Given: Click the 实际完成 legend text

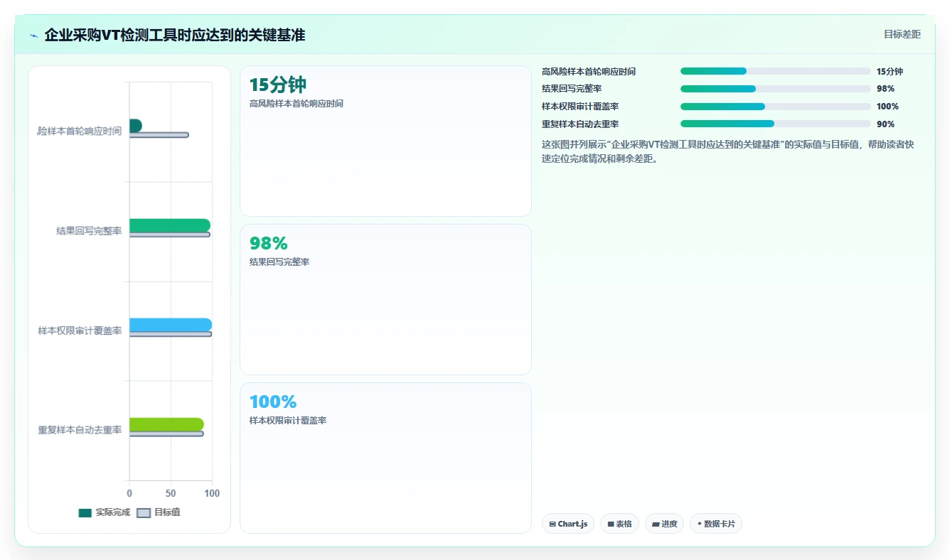Looking at the screenshot, I should pos(113,512).
